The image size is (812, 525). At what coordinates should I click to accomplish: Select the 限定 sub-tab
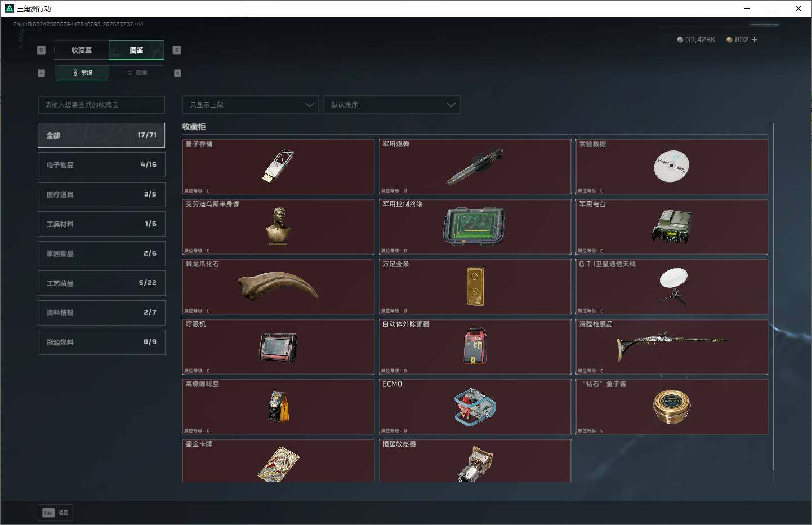pos(137,73)
